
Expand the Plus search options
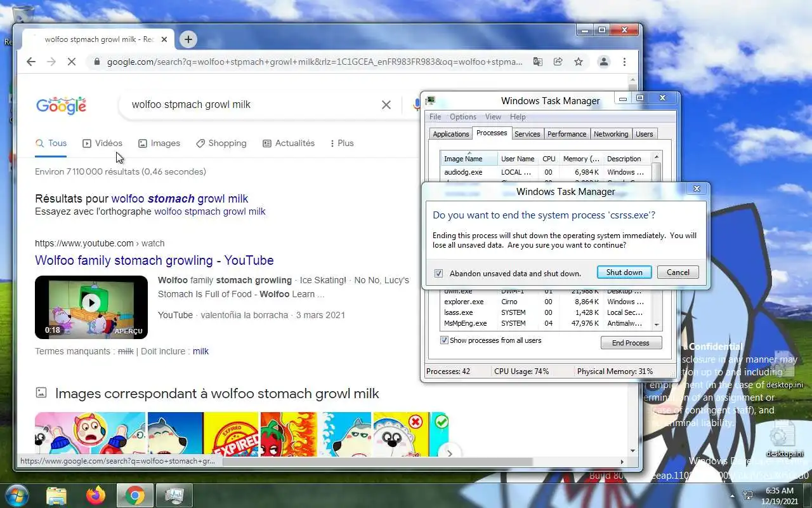tap(342, 143)
